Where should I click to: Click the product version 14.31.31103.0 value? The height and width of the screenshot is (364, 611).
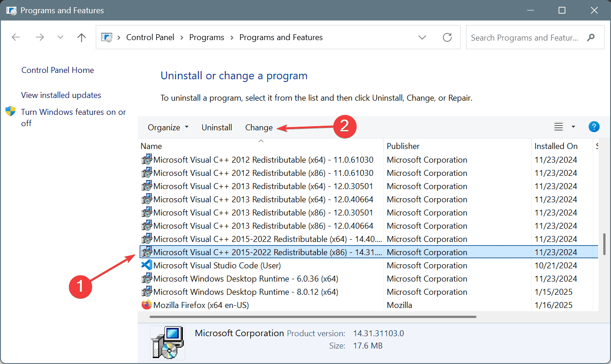click(x=378, y=333)
